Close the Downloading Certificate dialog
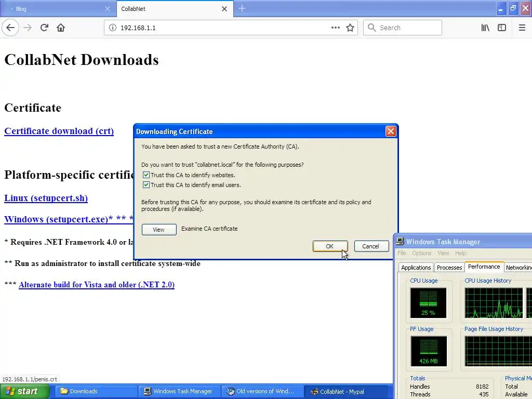This screenshot has width=532, height=399. [391, 131]
